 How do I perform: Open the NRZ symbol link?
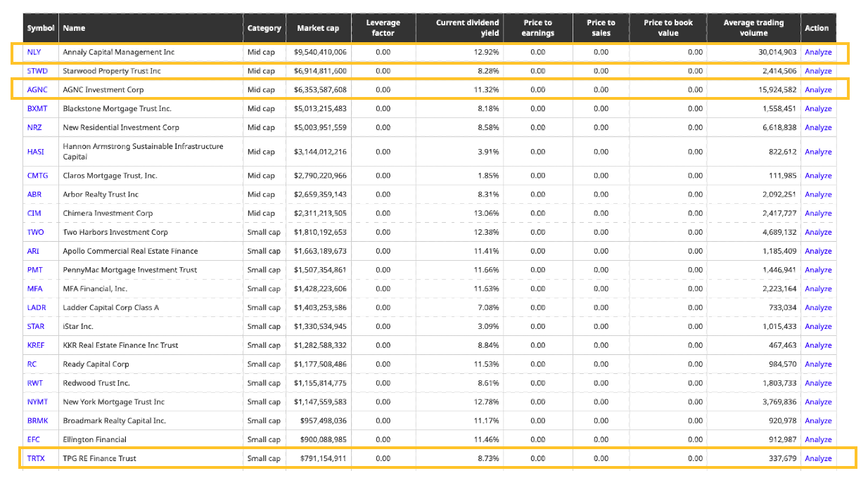(34, 128)
